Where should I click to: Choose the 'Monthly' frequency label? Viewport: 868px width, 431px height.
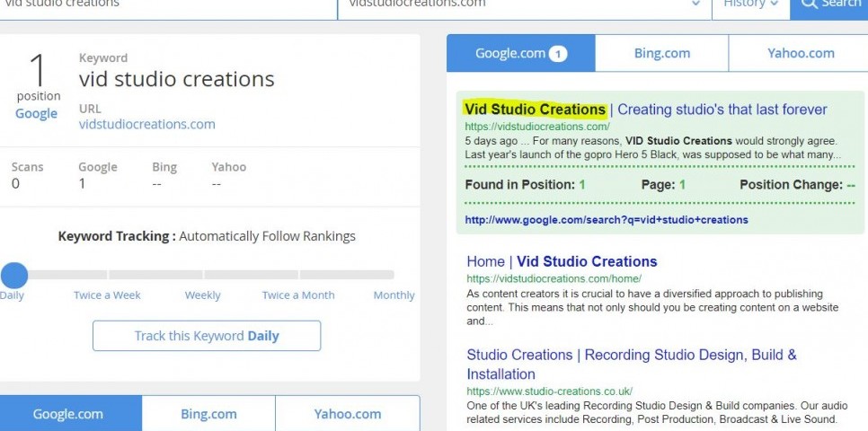point(394,295)
